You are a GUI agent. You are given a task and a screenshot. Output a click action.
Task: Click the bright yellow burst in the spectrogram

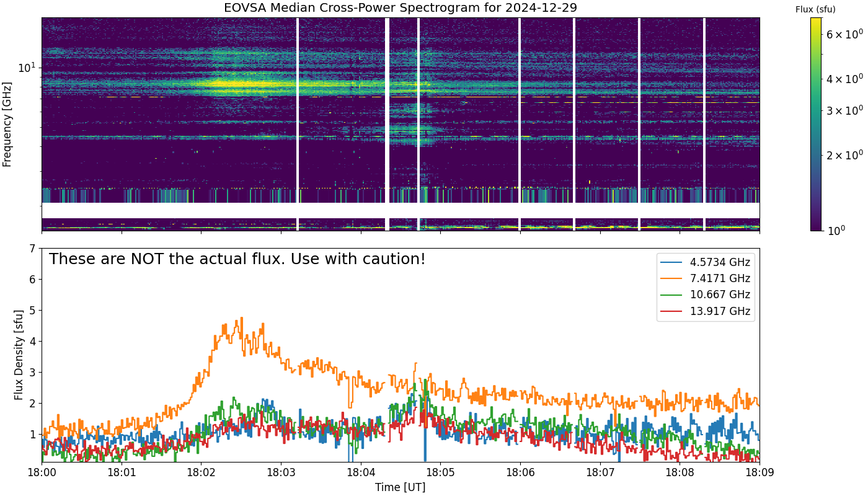[241, 84]
